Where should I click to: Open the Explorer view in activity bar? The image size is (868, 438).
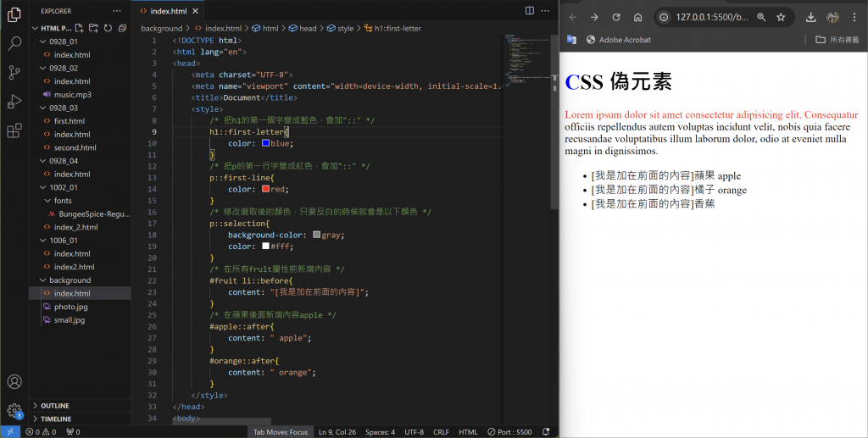pyautogui.click(x=14, y=15)
